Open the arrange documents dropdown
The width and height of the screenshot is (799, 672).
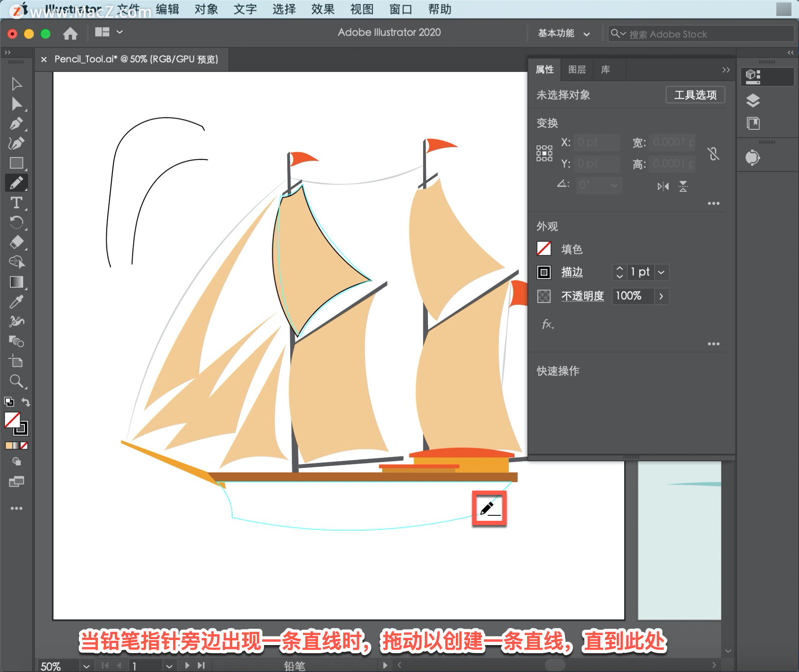pos(108,32)
